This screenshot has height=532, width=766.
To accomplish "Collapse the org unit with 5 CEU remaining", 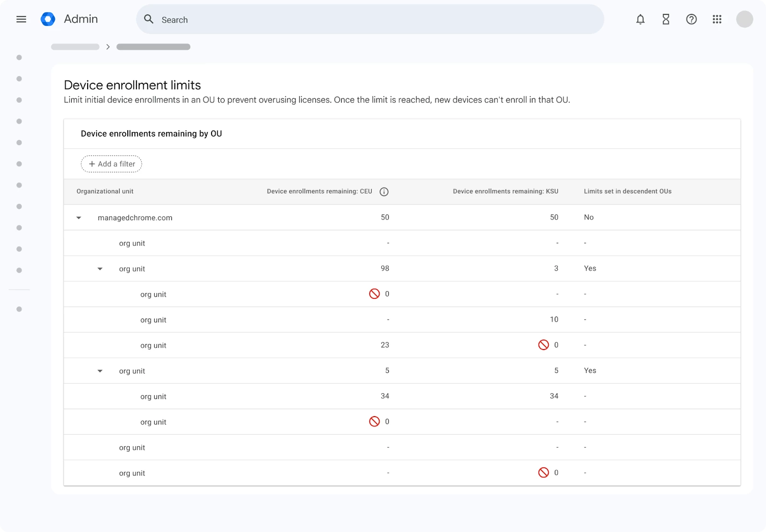I will tap(100, 371).
